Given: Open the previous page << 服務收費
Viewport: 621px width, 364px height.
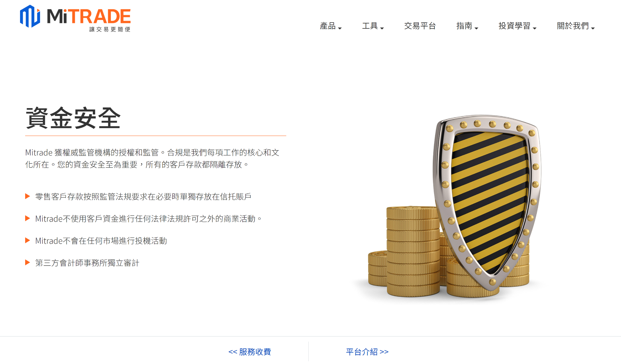Looking at the screenshot, I should 250,352.
